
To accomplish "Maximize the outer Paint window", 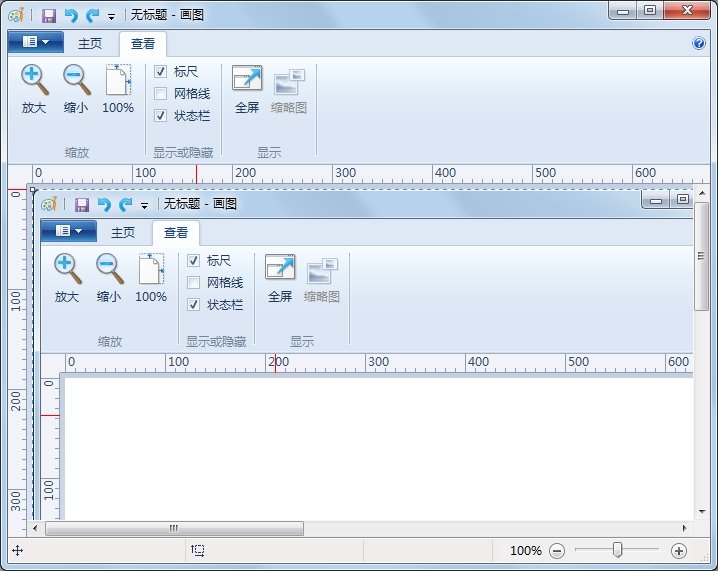I will coord(650,11).
